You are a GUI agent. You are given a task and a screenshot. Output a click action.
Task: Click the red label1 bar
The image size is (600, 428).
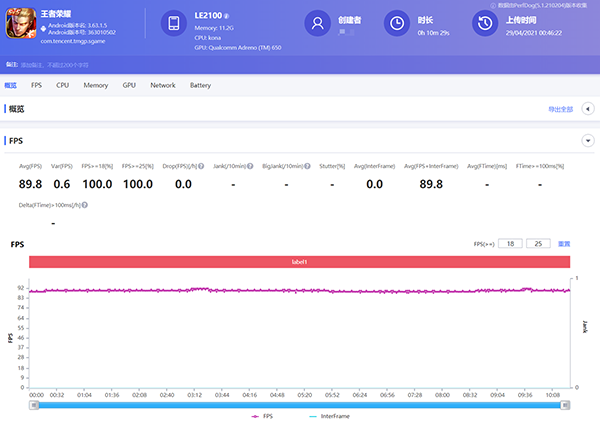tap(299, 261)
